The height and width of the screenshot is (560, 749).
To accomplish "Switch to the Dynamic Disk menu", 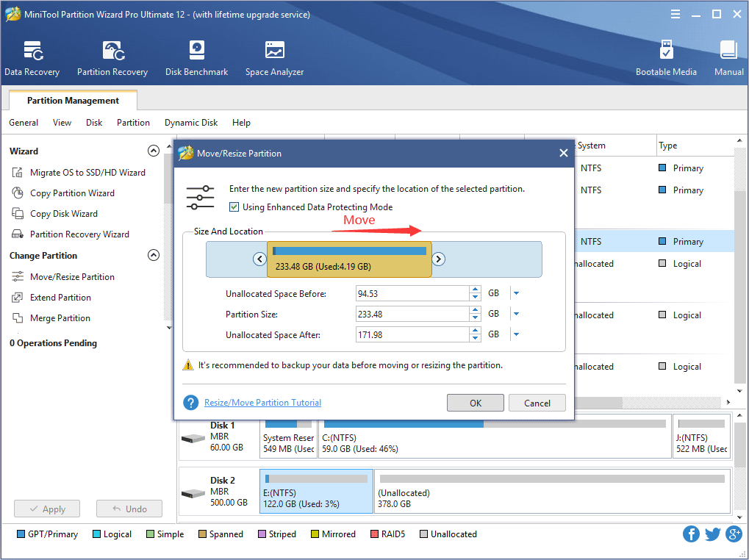I will point(190,123).
